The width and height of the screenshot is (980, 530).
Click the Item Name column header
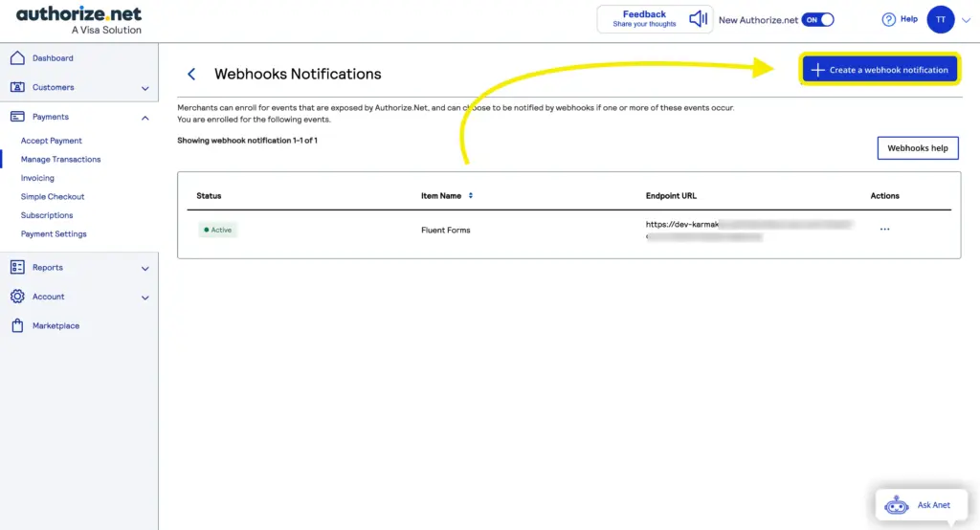tap(440, 195)
